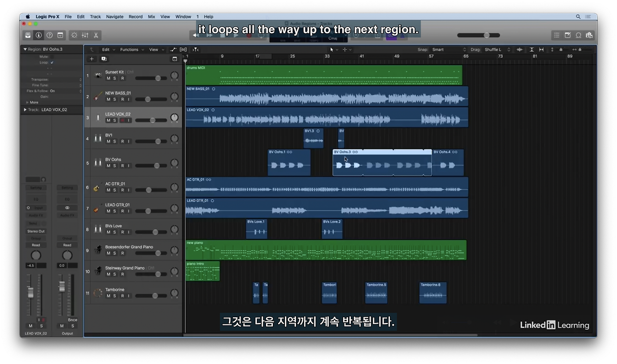Open the Loop Browser icon
Screen dimensions: 617x364
pos(578,35)
